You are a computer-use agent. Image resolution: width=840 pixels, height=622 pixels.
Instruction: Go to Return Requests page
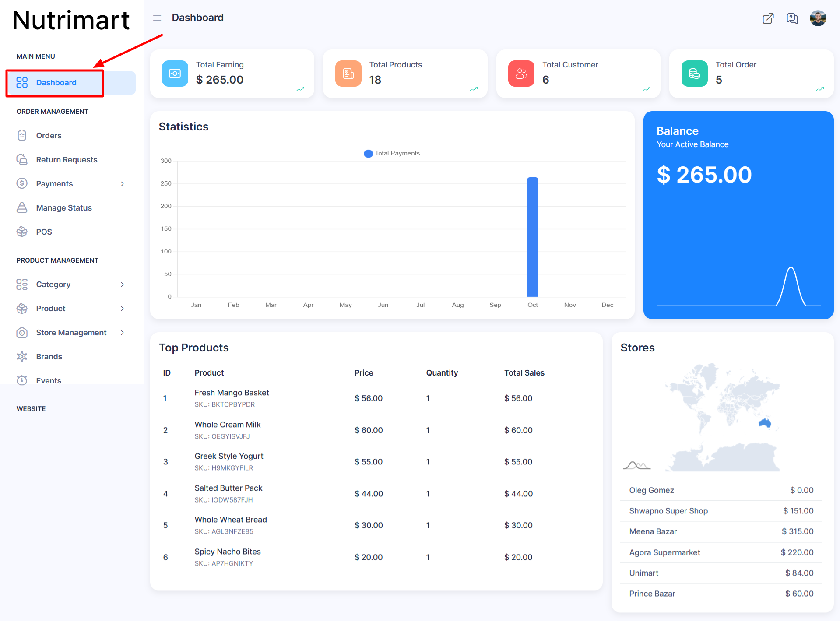tap(67, 160)
